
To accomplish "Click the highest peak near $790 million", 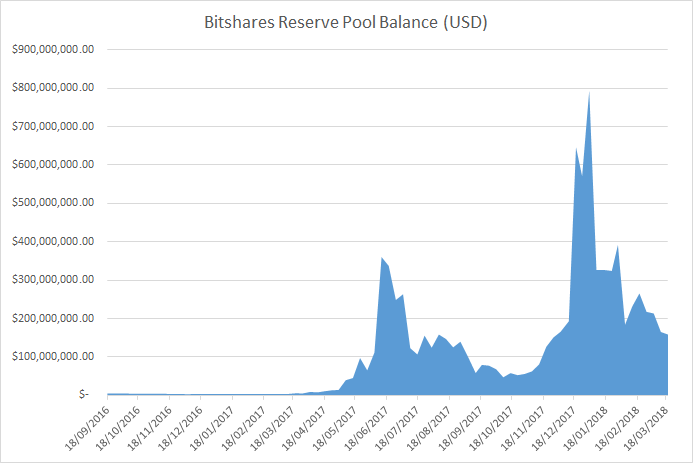I will pos(589,93).
